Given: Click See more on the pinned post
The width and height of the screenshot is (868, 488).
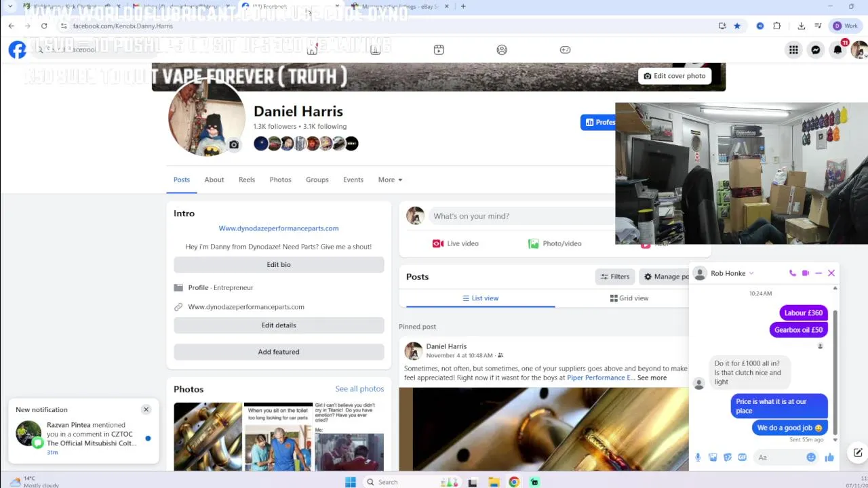Looking at the screenshot, I should tap(652, 378).
